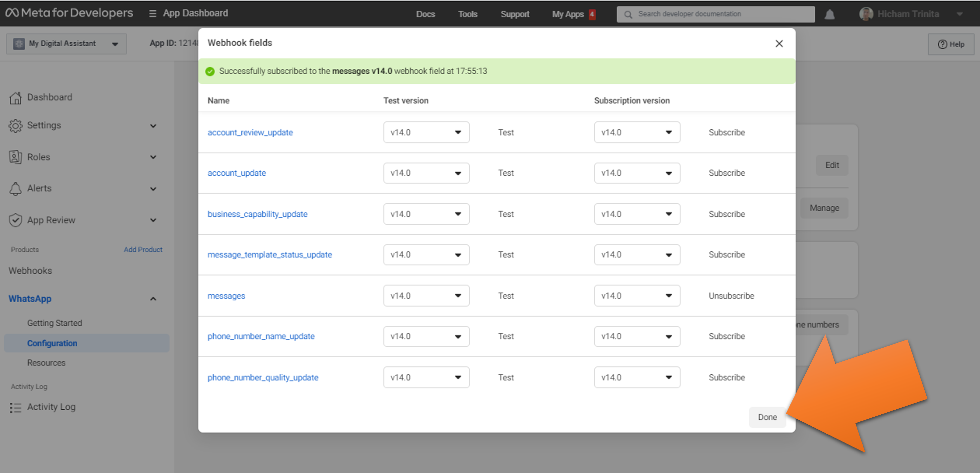Click the Activity Log list icon
Image resolution: width=980 pixels, height=473 pixels.
[x=15, y=407]
